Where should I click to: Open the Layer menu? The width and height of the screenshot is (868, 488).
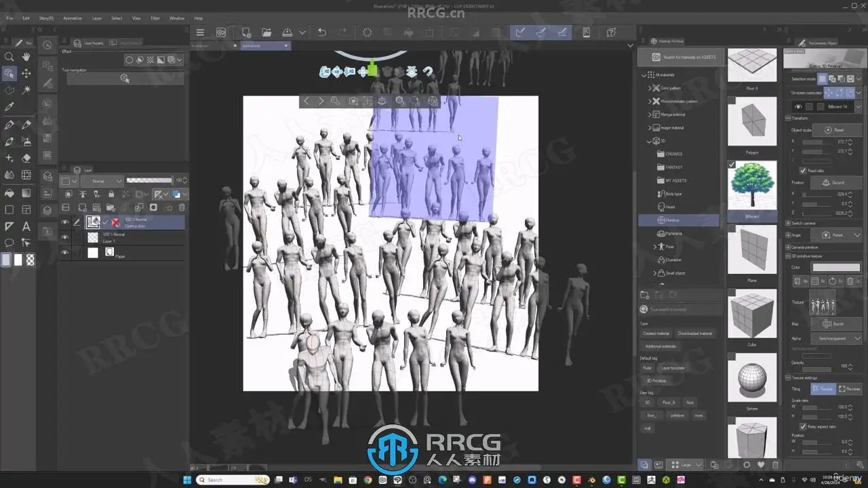pos(97,18)
